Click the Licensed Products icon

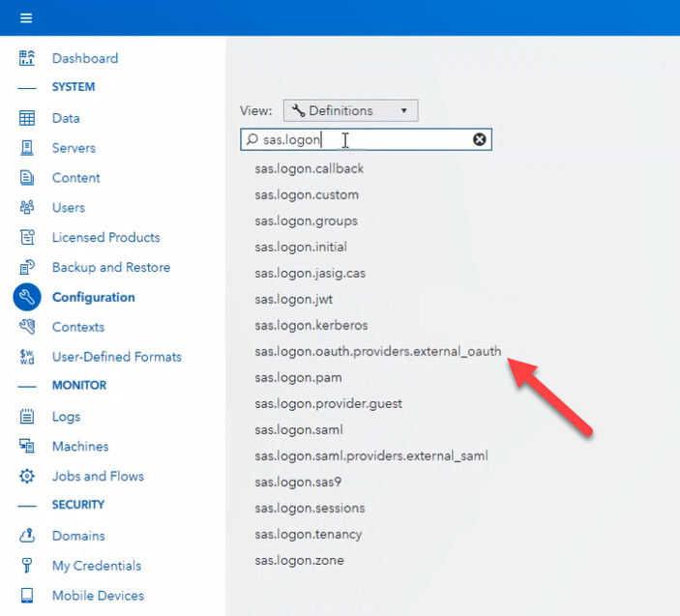coord(27,237)
